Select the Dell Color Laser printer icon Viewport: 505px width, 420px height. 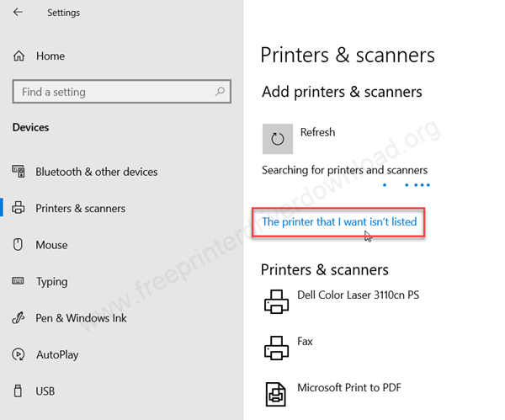point(276,302)
